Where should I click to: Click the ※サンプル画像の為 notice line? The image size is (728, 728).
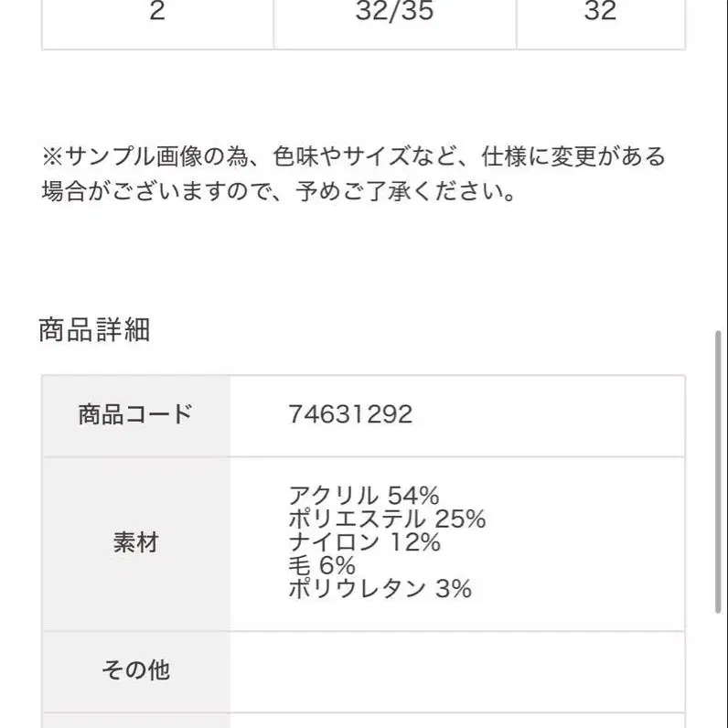click(352, 156)
